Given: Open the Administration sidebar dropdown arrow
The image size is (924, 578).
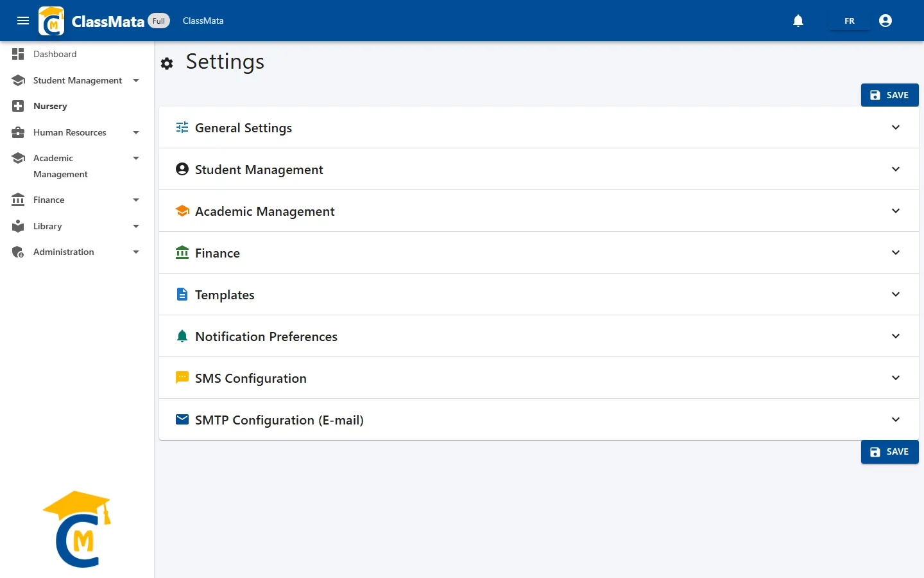Looking at the screenshot, I should click(136, 252).
